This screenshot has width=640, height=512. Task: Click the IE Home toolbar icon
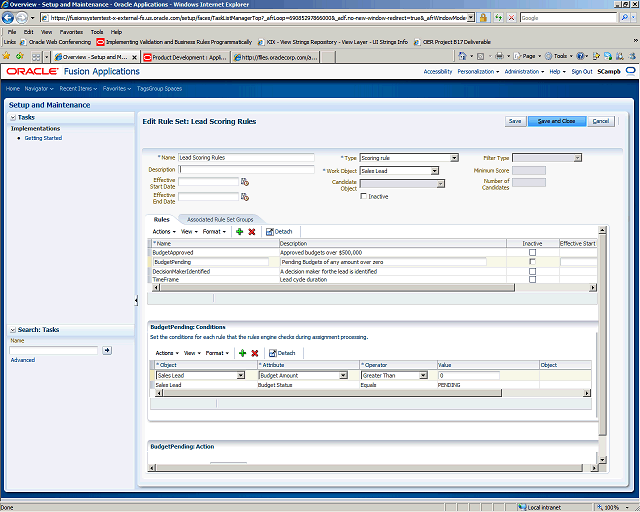tap(462, 56)
